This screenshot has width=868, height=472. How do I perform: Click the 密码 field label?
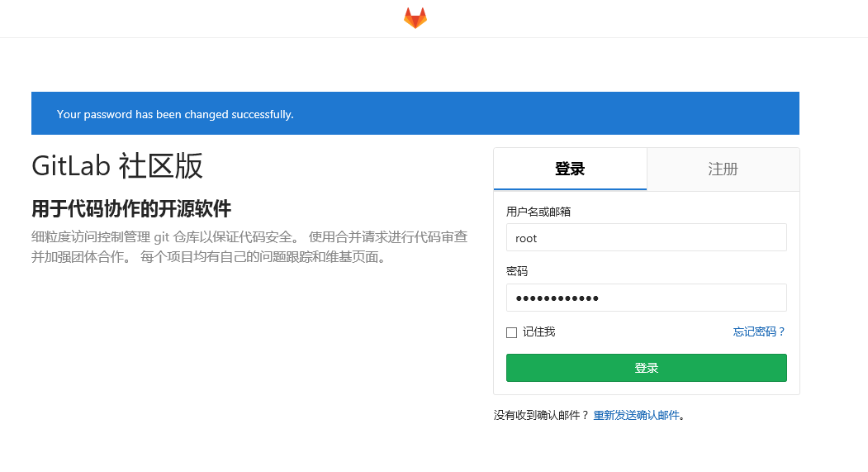[x=517, y=272]
